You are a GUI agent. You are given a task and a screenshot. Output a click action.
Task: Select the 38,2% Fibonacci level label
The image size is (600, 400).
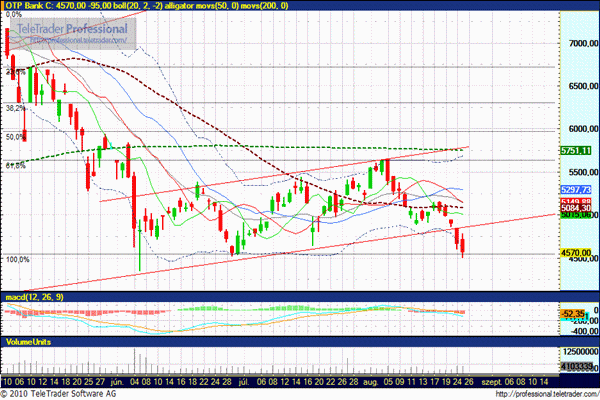15,108
